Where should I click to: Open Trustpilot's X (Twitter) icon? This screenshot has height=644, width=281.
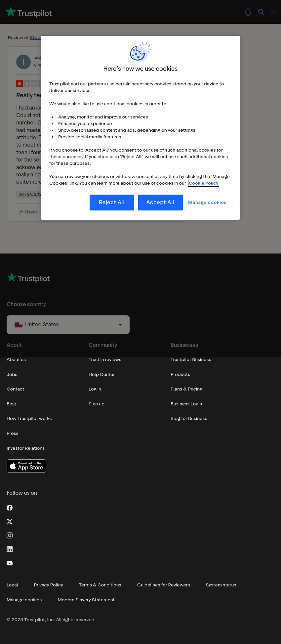click(x=10, y=522)
